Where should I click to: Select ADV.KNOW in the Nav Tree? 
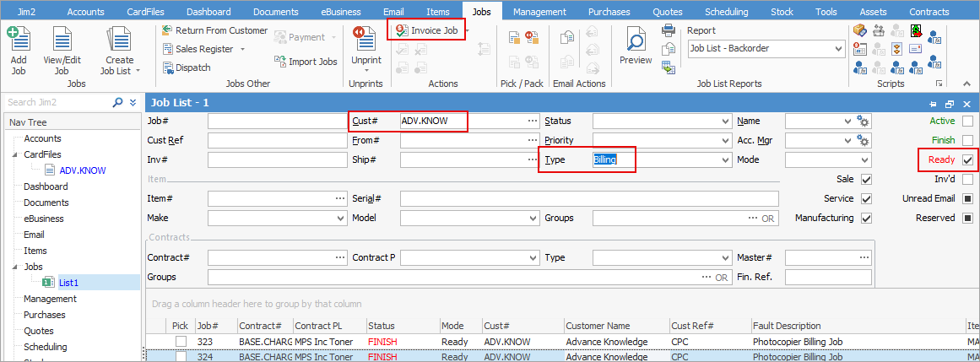click(83, 170)
